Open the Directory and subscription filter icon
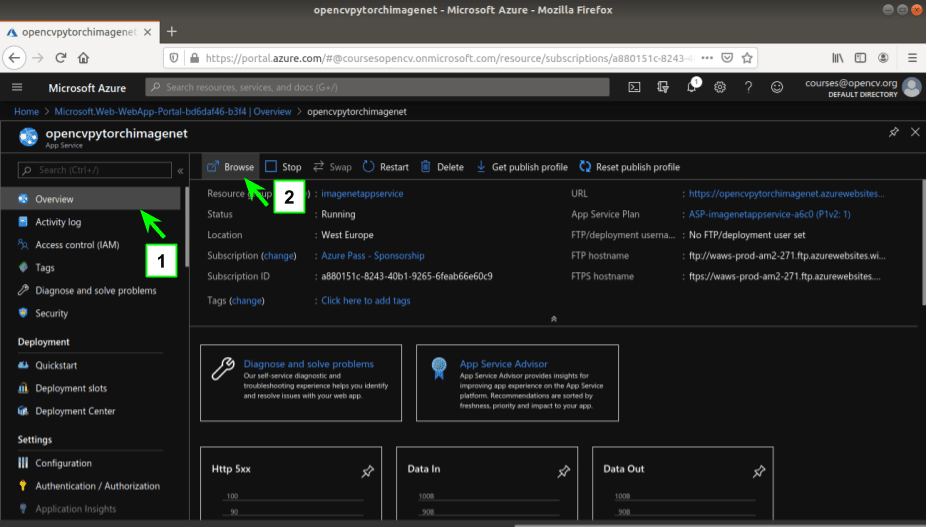 pos(663,88)
